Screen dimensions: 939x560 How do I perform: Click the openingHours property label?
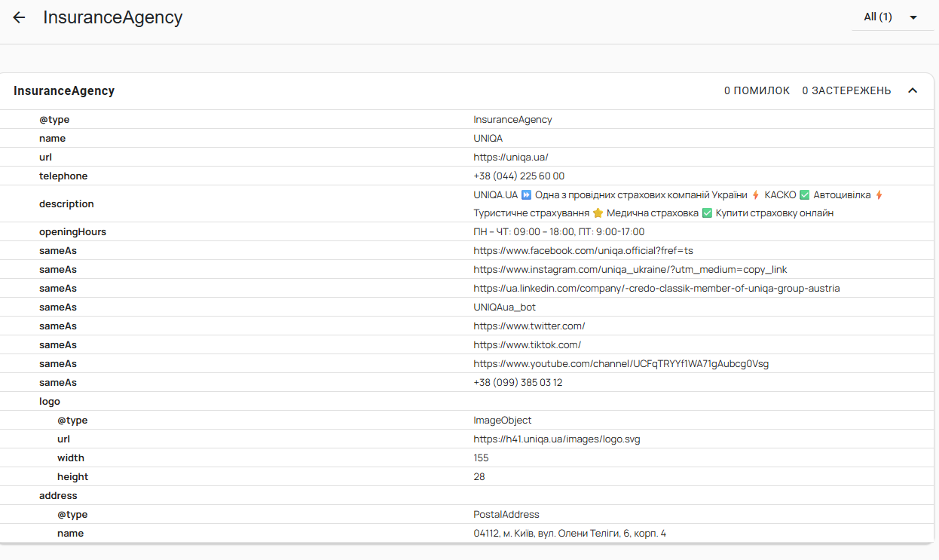click(x=72, y=231)
